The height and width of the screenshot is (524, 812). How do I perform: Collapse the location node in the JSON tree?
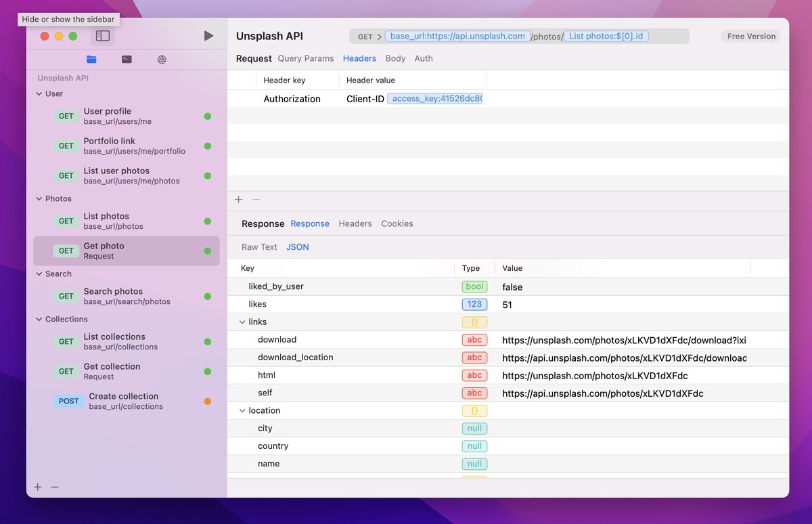click(x=242, y=411)
